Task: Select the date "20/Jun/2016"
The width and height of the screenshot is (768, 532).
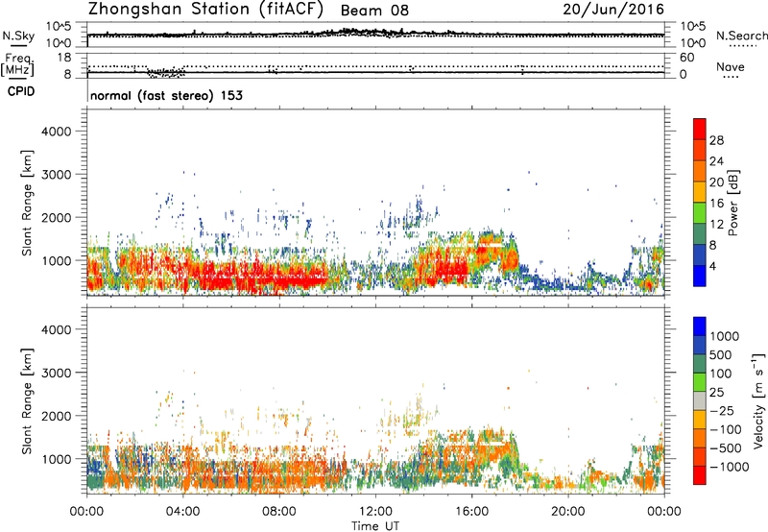Action: [x=613, y=9]
